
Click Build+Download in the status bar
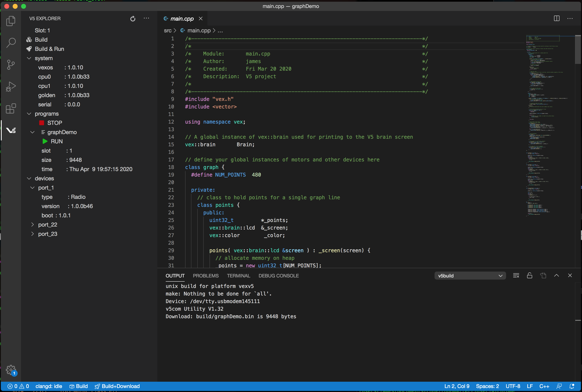point(117,386)
